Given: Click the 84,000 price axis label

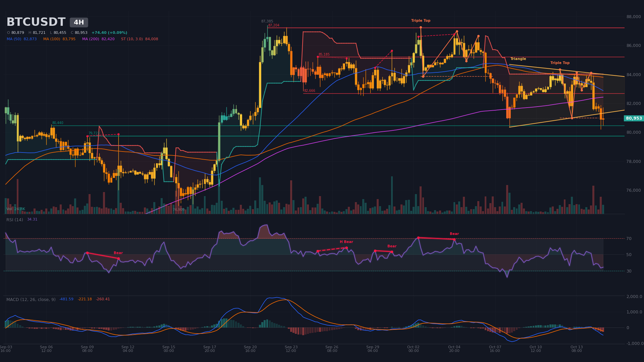Looking at the screenshot, I should click(x=634, y=75).
